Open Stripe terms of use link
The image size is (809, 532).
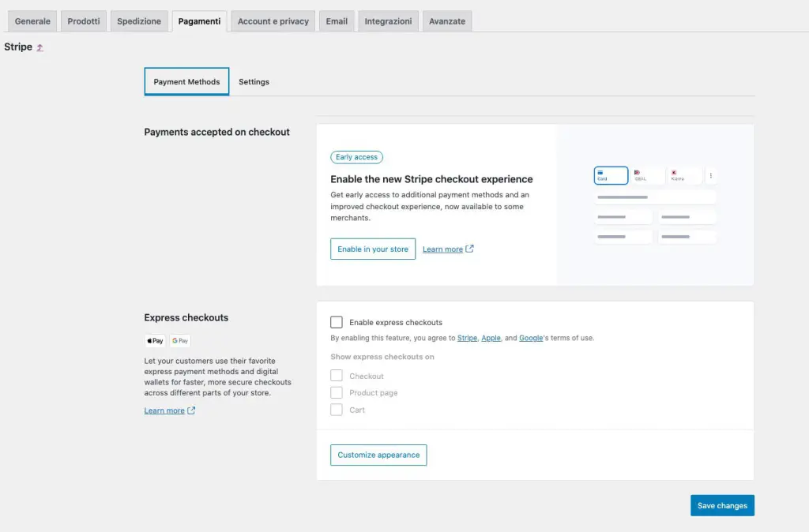point(467,338)
